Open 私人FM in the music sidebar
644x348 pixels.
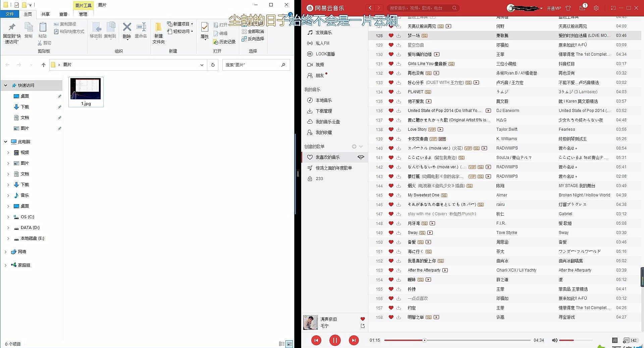click(323, 43)
